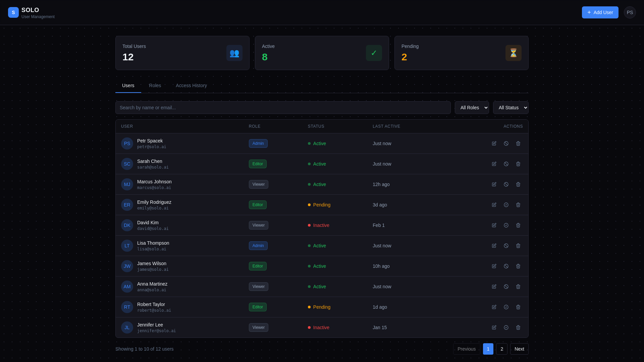The height and width of the screenshot is (362, 644).
Task: Open the All Roles filter dropdown
Action: pyautogui.click(x=472, y=108)
